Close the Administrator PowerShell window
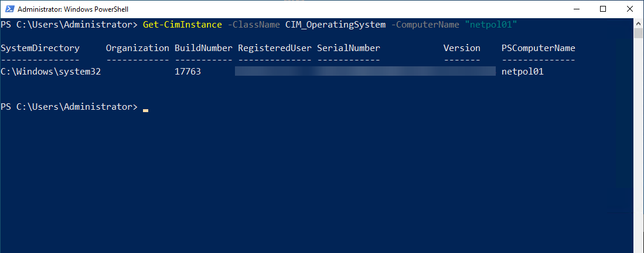The width and height of the screenshot is (644, 253). pyautogui.click(x=629, y=9)
